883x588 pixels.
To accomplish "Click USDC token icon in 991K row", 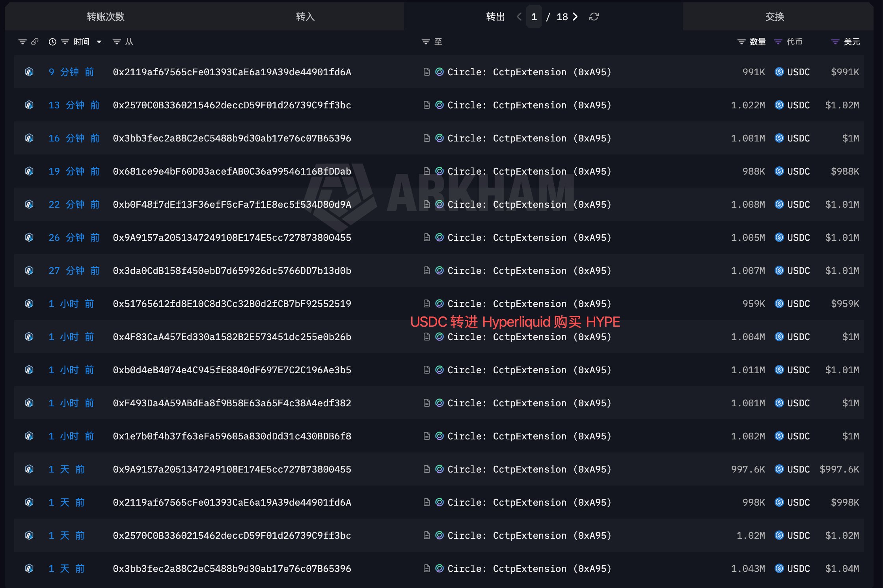I will (x=779, y=72).
